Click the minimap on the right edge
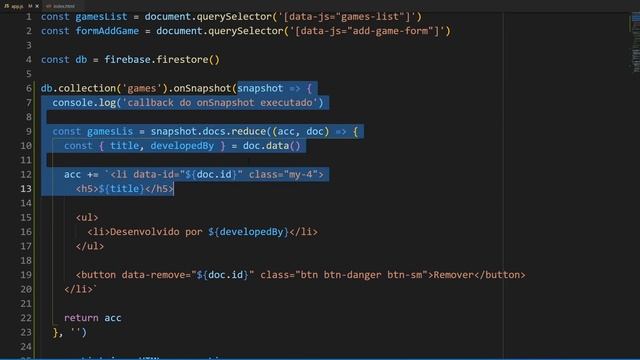 (635, 43)
